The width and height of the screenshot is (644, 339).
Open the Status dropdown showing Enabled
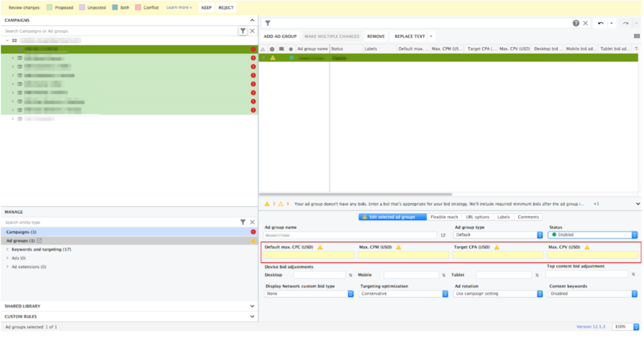tap(592, 234)
